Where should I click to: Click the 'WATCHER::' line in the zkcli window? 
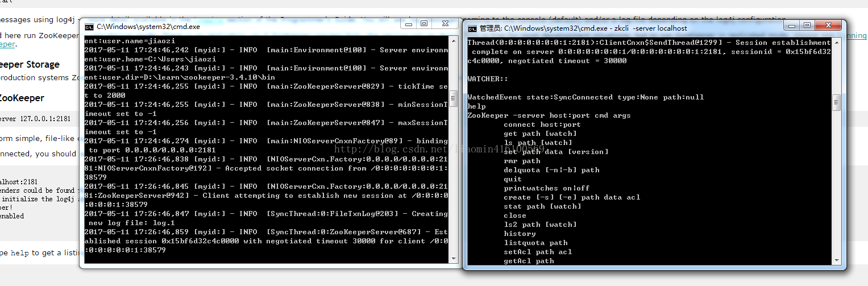point(488,79)
